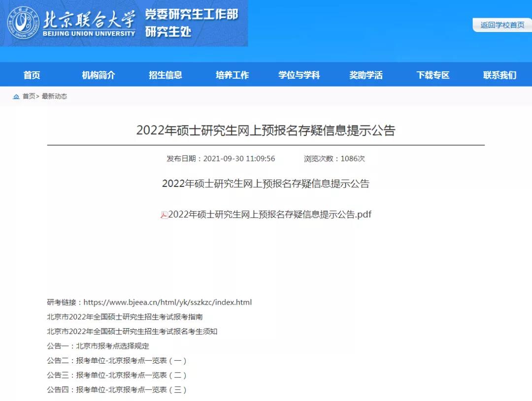
Task: Open 公告一：北京市报考点选择规定
Action: coord(98,346)
